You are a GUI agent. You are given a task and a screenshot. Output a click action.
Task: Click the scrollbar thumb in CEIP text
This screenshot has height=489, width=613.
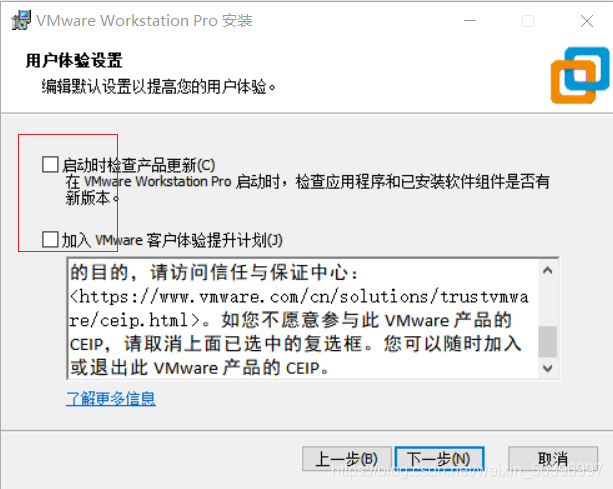[548, 342]
